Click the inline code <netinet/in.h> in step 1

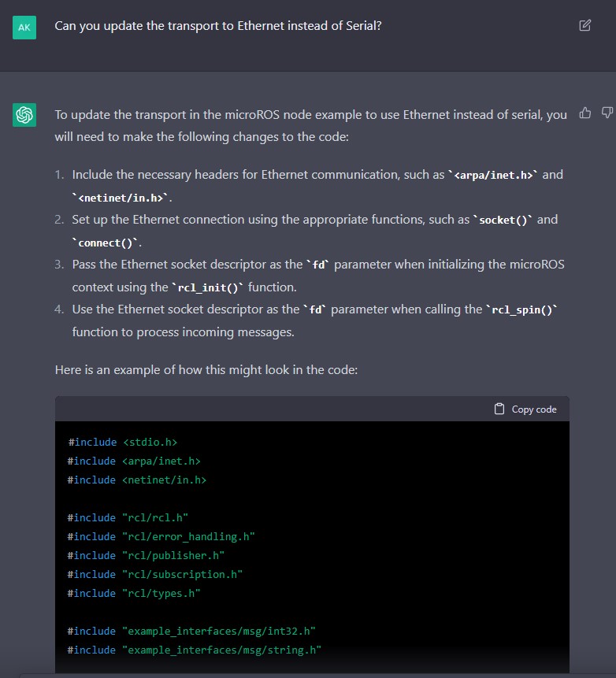(x=121, y=198)
